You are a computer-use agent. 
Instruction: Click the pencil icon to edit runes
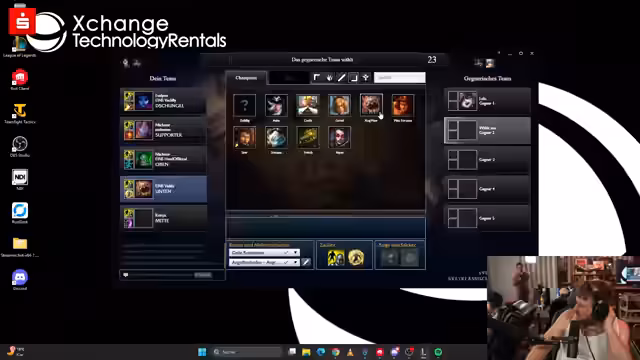[306, 262]
